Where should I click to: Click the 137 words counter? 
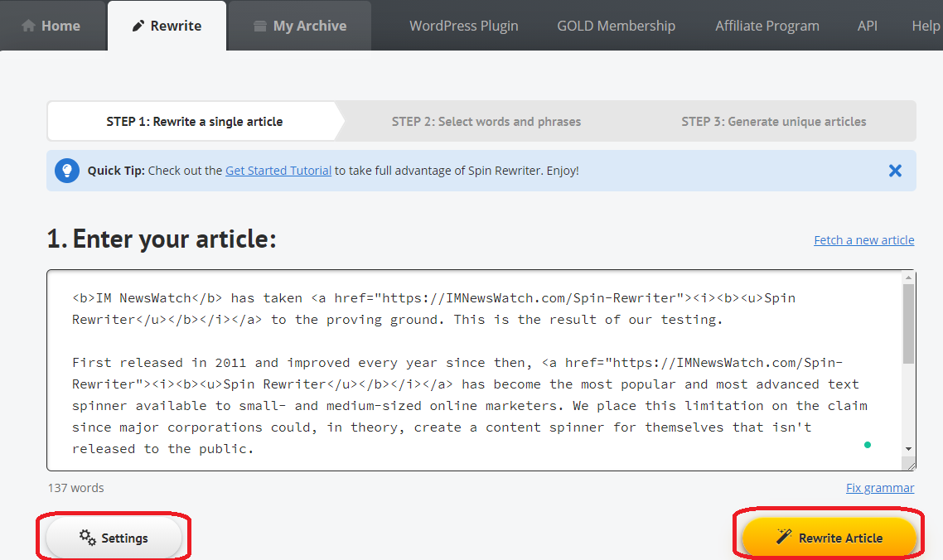click(x=75, y=488)
